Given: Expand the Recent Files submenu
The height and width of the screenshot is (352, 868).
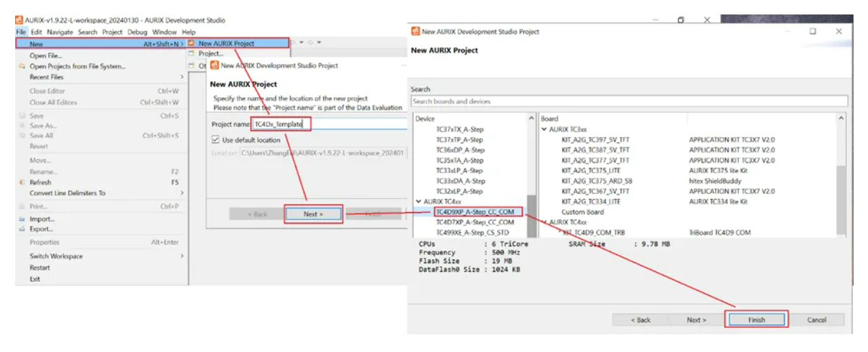Looking at the screenshot, I should (x=182, y=77).
